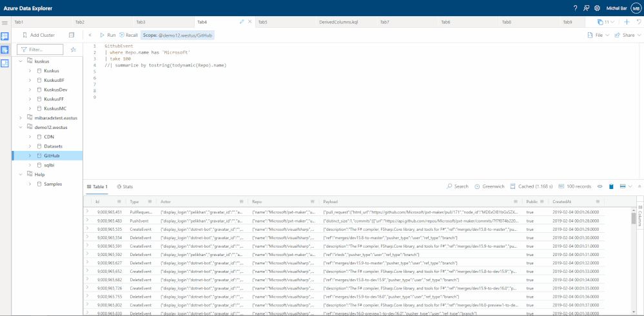Screen dimensions: 644x316
Task: Click the Tab4 rename pencil icon
Action: point(242,22)
